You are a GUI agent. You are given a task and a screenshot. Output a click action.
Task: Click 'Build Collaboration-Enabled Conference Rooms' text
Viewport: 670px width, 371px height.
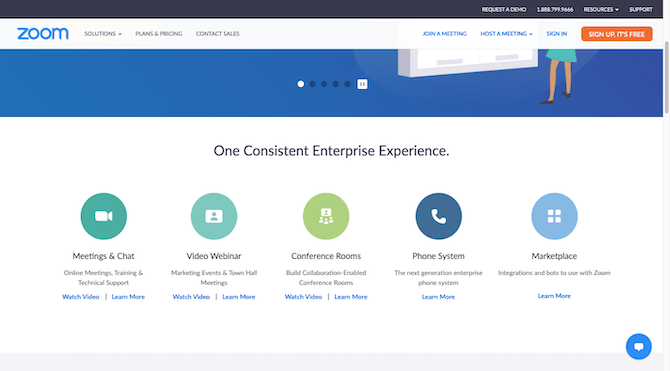(x=326, y=277)
